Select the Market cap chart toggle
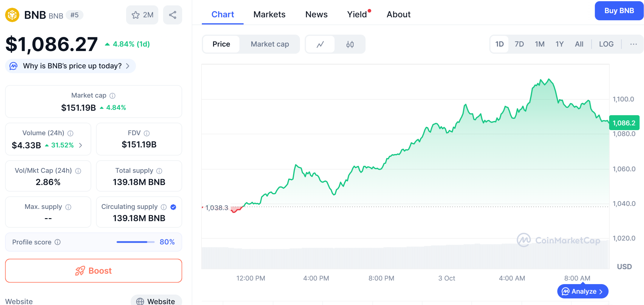 [x=270, y=44]
